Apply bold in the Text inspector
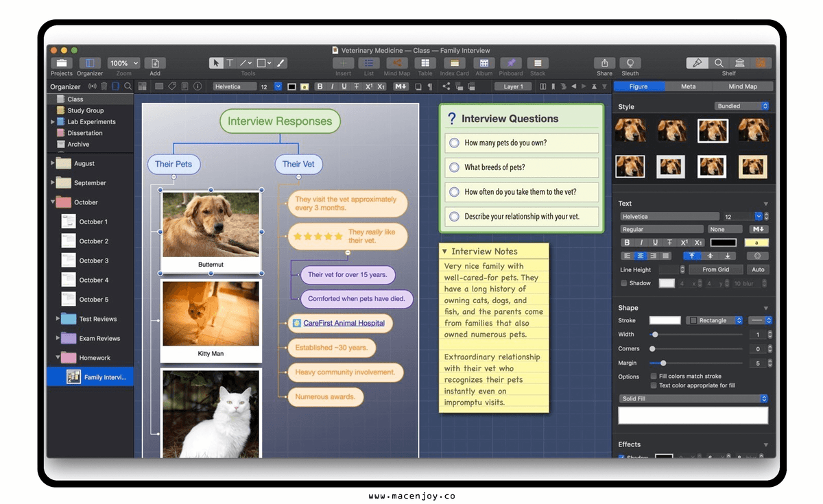 coord(626,242)
